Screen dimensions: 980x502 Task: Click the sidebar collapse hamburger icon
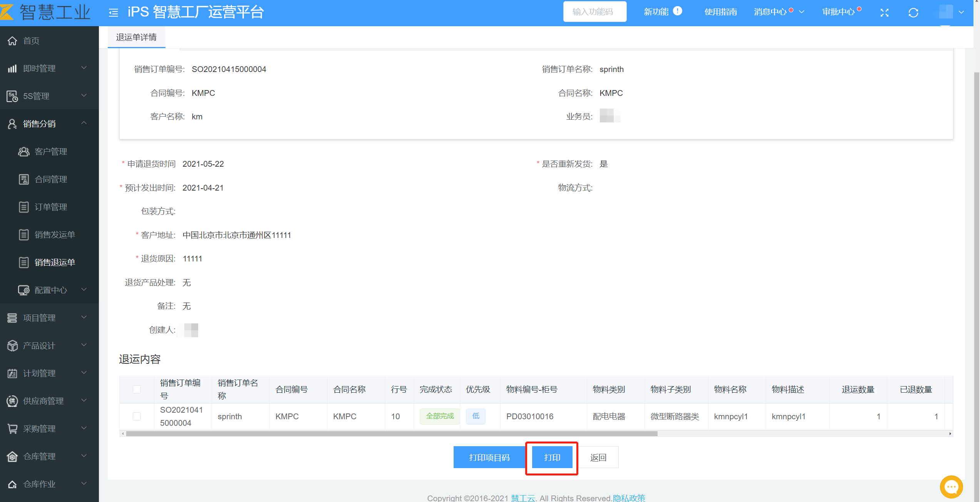[113, 13]
